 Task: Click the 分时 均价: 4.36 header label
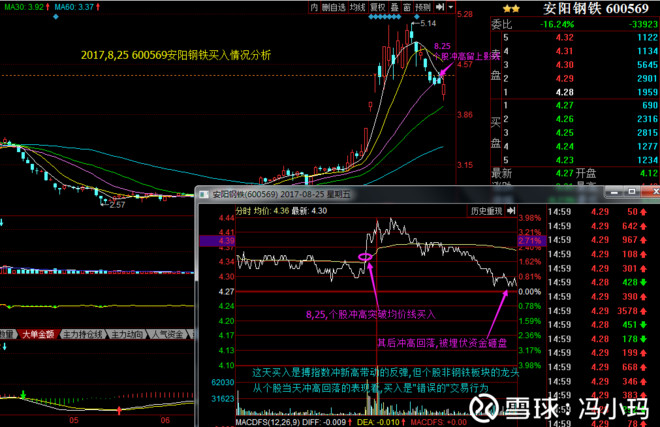click(x=263, y=211)
